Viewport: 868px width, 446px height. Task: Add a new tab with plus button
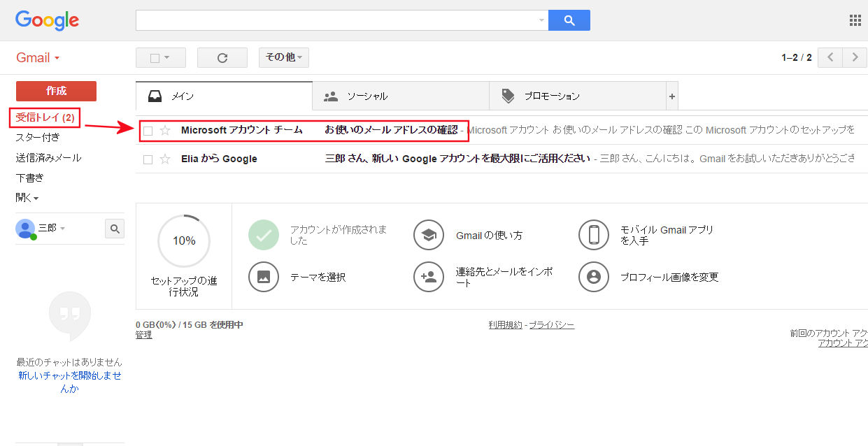672,96
